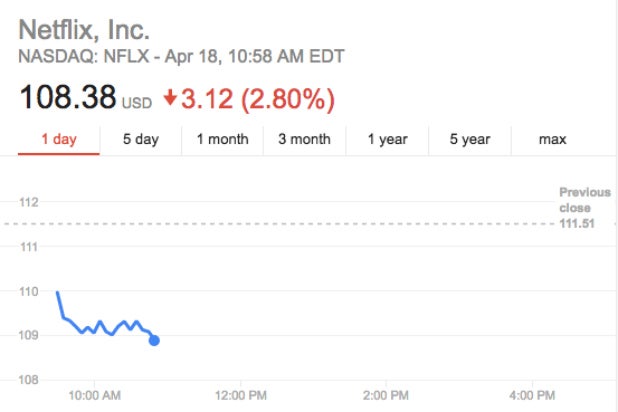Click the dashed previous close line
The width and height of the screenshot is (618, 412).
pos(300,224)
